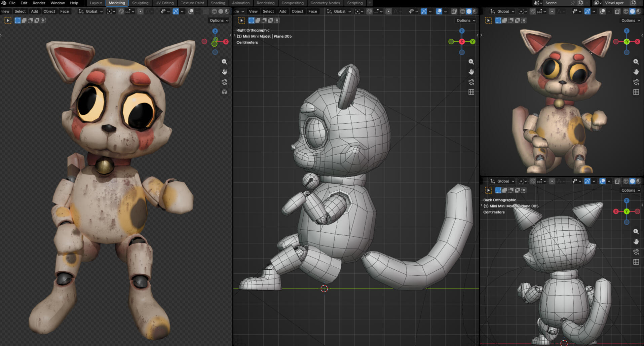Image resolution: width=644 pixels, height=346 pixels.
Task: Click the zoom magnifier in the top-right viewport
Action: 636,62
